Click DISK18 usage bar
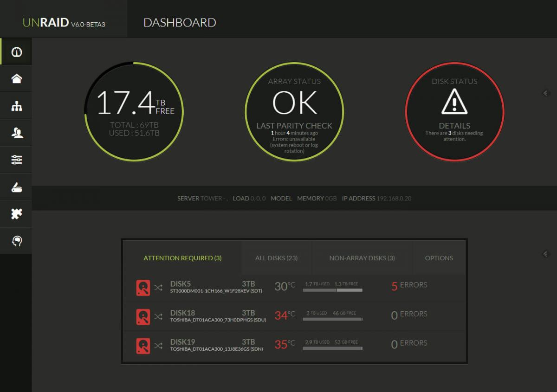The image size is (557, 392). pos(332,319)
